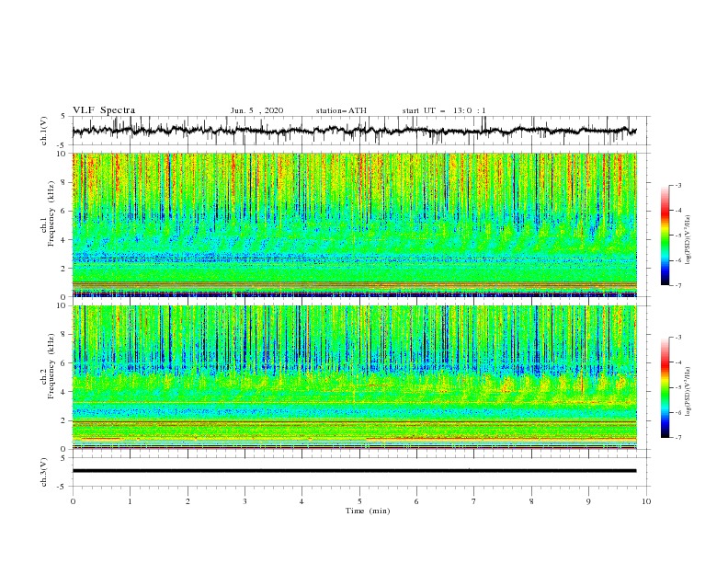Click time axis tick label "5"

tap(359, 501)
